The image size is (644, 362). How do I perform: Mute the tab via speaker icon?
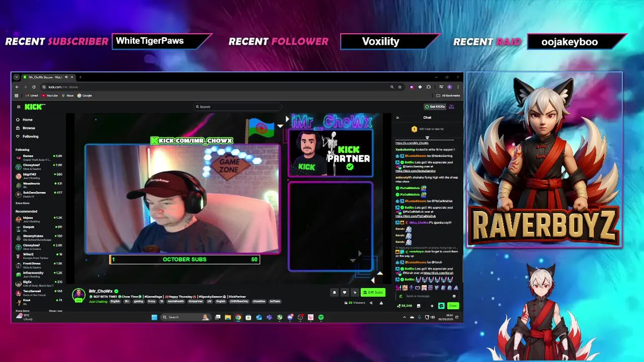[66, 77]
